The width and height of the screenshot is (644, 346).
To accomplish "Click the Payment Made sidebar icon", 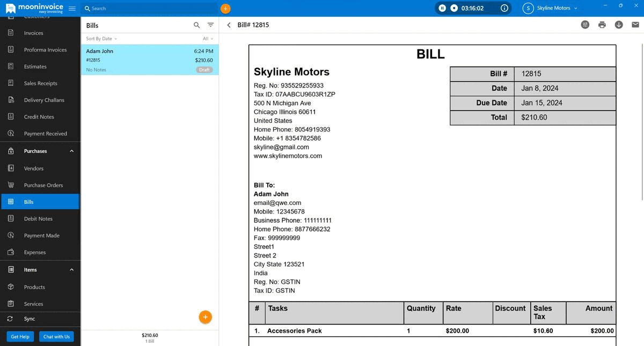I will (x=11, y=235).
